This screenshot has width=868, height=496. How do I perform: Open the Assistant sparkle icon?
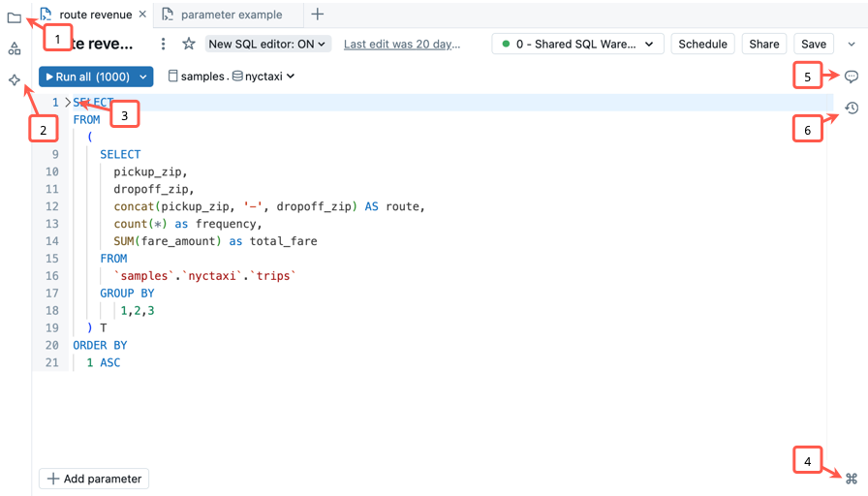click(14, 79)
